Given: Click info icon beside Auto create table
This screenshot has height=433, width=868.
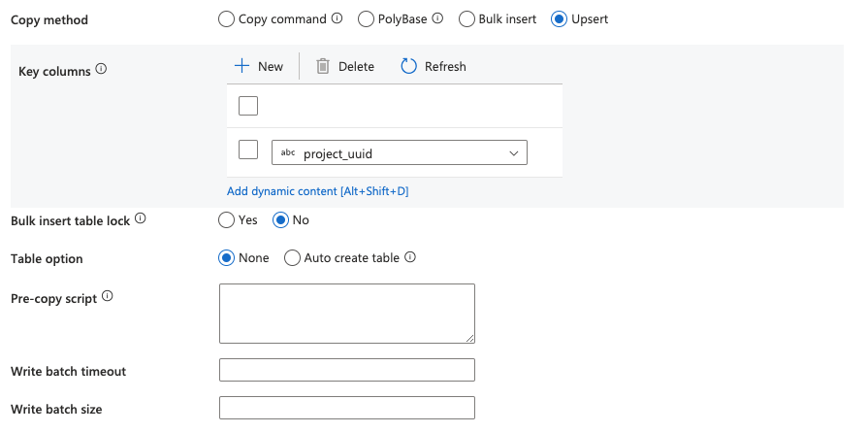Looking at the screenshot, I should [x=410, y=258].
